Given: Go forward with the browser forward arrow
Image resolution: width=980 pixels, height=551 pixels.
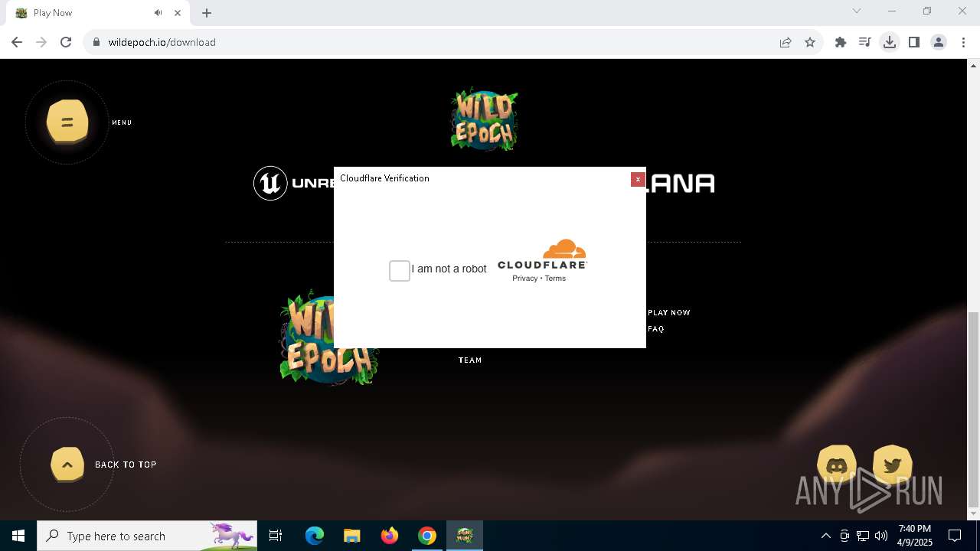Looking at the screenshot, I should [x=41, y=42].
